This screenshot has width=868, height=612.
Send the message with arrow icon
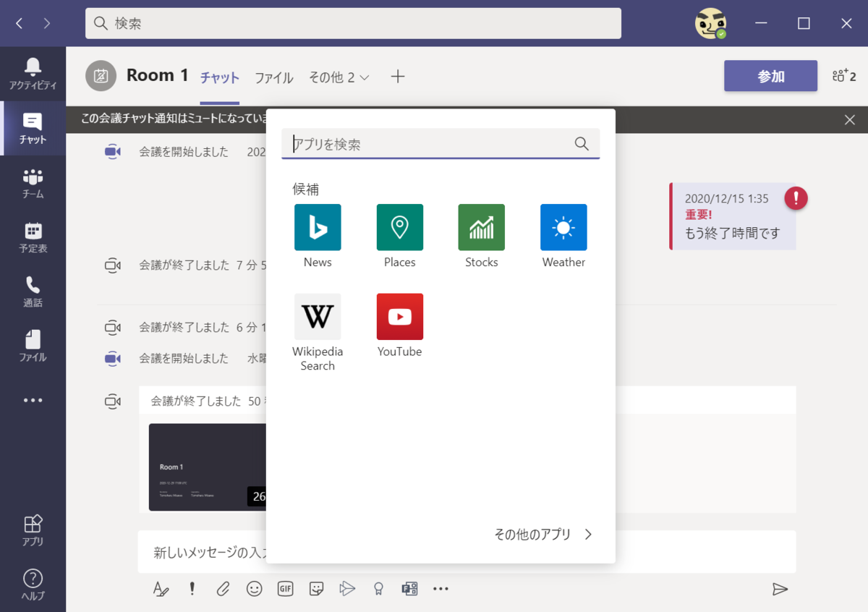(x=780, y=589)
